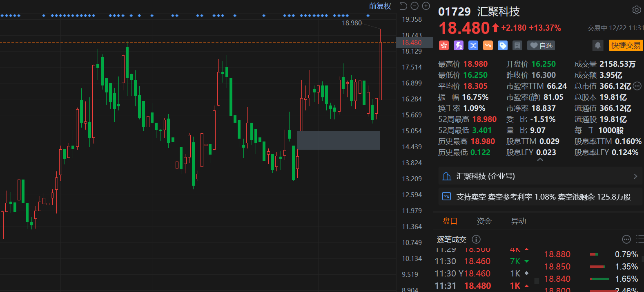The height and width of the screenshot is (292, 644).
Task: Toggle the 自选 watchlist heart button
Action: [541, 45]
